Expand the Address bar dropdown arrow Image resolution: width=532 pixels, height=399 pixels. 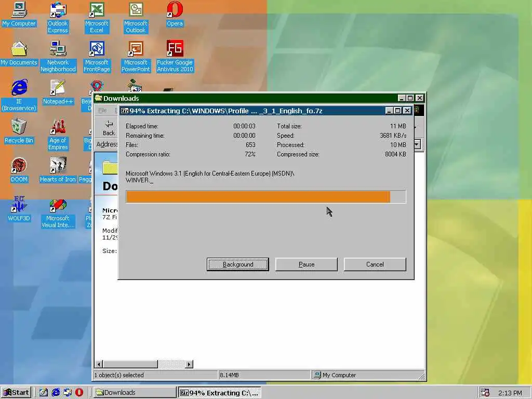pos(417,144)
